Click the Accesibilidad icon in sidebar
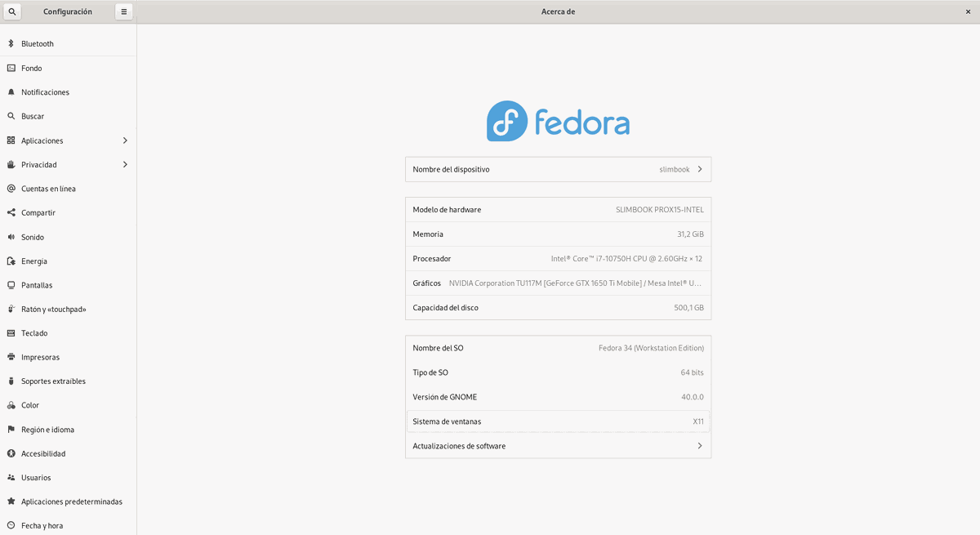980x535 pixels. pos(11,453)
